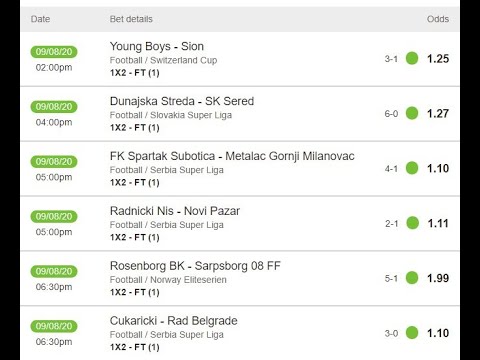Select the 1.99 odds value

tap(438, 278)
